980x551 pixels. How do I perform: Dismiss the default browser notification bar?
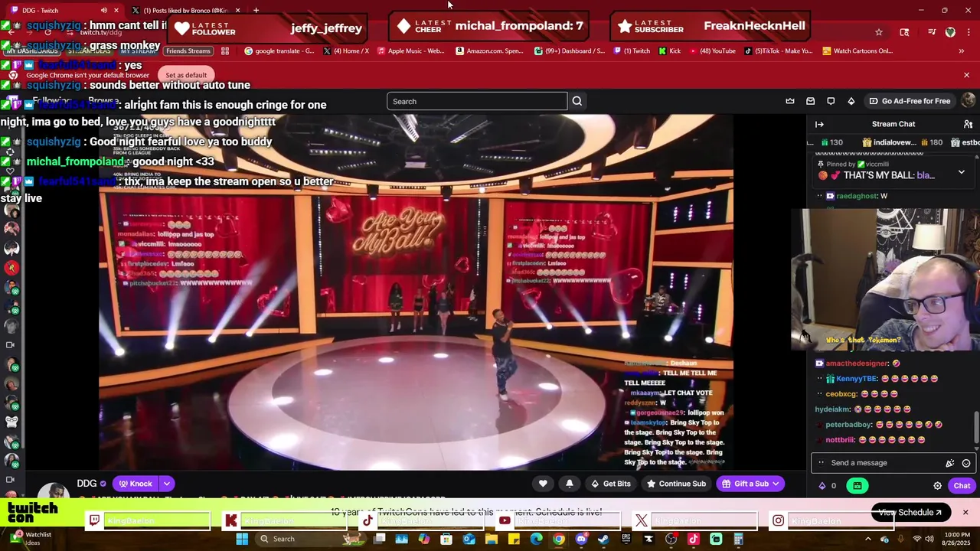(966, 75)
